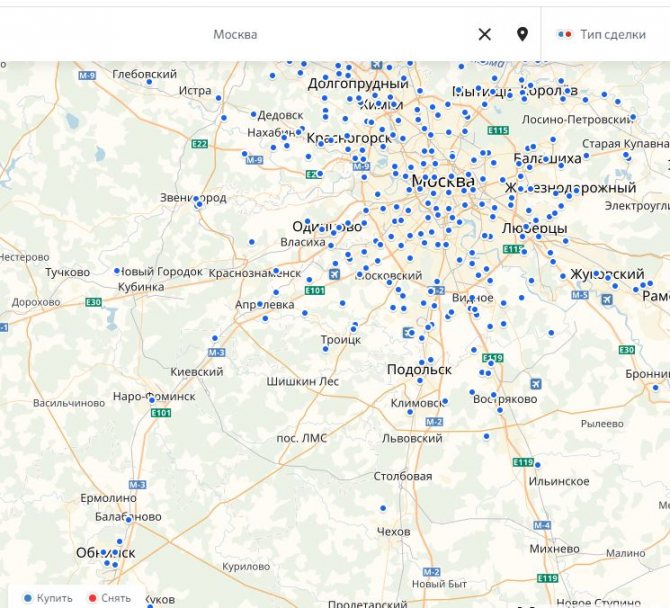Click the Ермолино label
The image size is (670, 608).
109,498
